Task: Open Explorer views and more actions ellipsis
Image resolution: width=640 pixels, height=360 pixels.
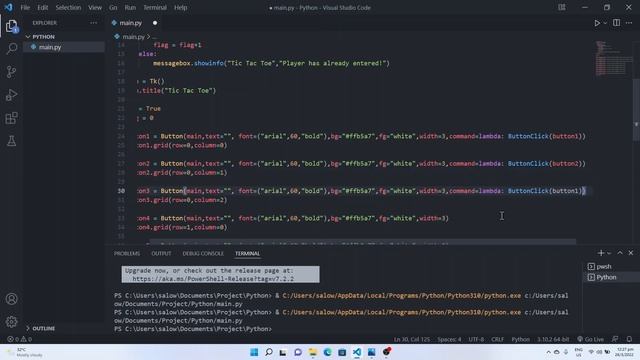Action: tap(93, 23)
